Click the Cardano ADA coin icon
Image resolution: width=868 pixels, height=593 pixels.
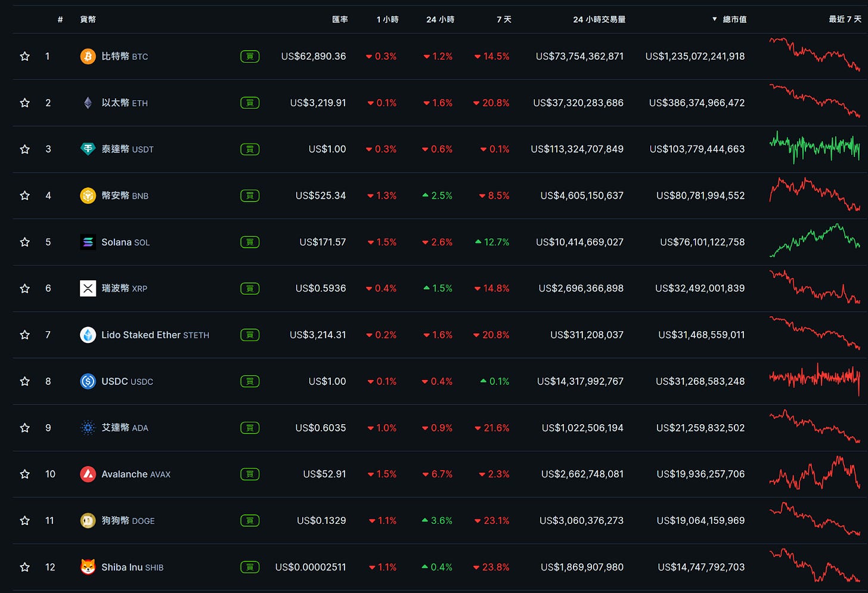[88, 428]
